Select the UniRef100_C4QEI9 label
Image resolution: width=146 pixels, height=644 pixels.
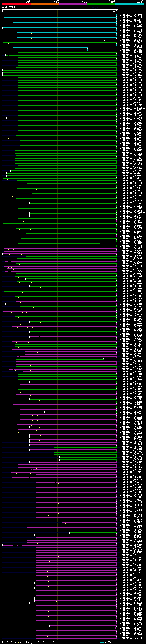tap(131, 198)
